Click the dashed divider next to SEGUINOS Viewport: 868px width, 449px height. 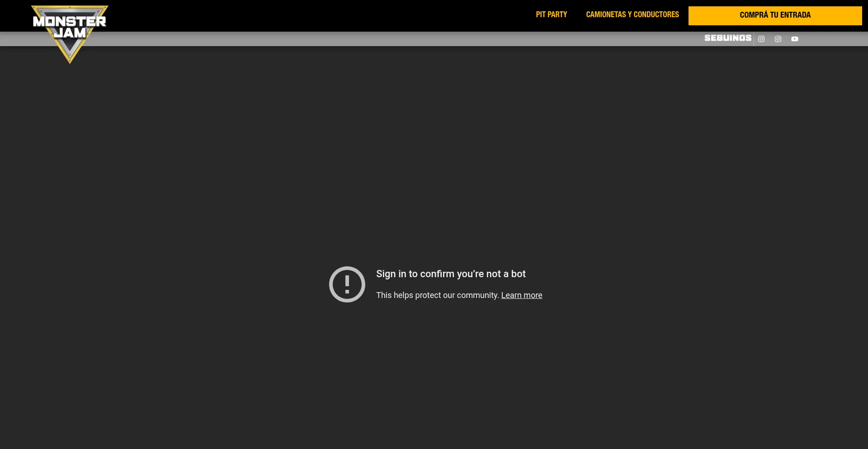tap(754, 39)
